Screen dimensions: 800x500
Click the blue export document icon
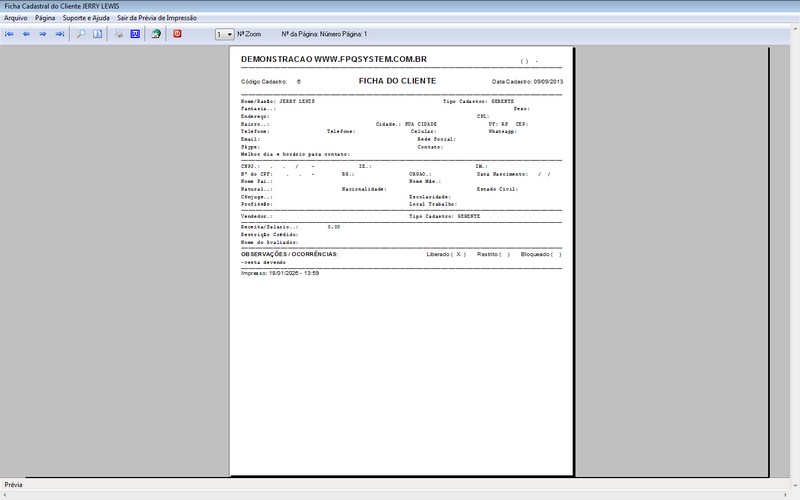135,34
